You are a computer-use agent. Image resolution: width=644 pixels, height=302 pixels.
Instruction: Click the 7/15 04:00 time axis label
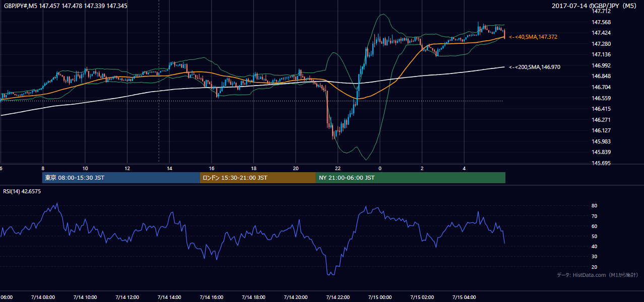[464, 297]
